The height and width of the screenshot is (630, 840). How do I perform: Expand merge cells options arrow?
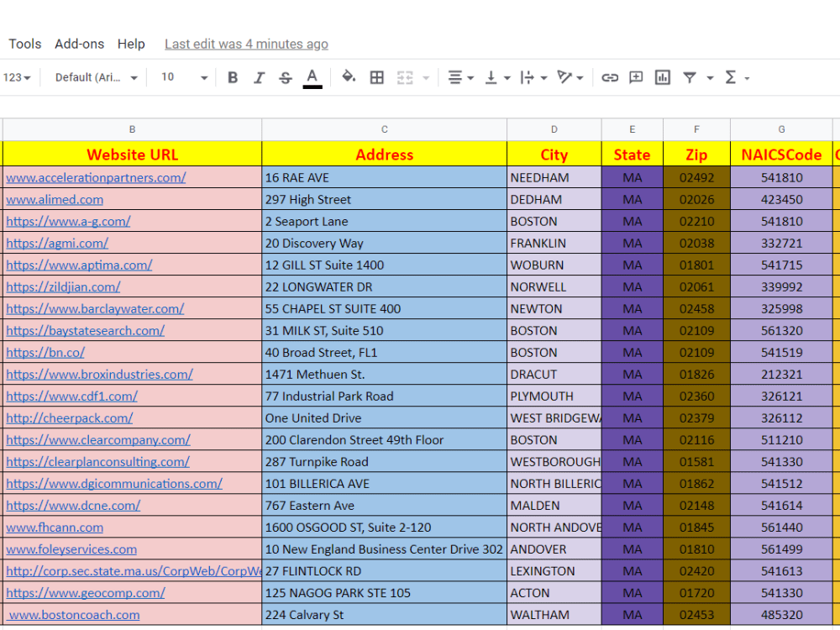tap(426, 78)
